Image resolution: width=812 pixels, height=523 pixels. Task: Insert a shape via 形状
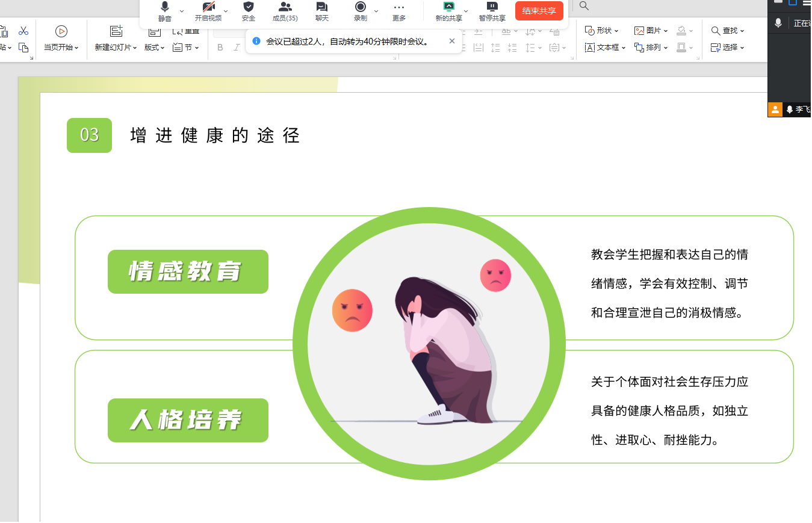pyautogui.click(x=602, y=31)
